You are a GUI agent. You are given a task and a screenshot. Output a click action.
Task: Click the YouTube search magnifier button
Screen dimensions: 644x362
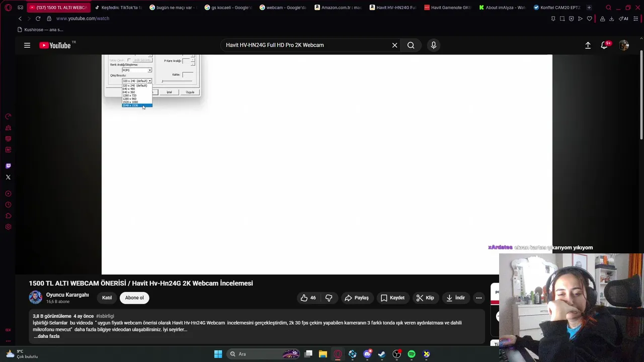(411, 45)
